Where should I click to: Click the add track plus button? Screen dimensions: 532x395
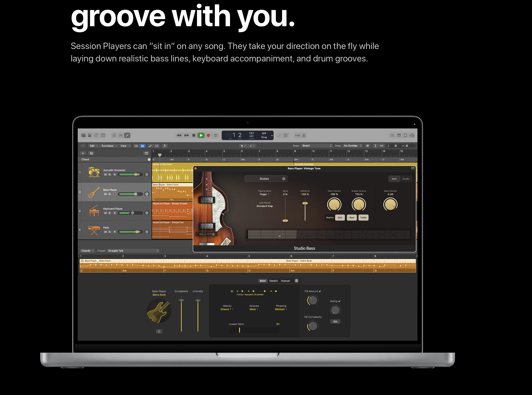click(x=83, y=153)
